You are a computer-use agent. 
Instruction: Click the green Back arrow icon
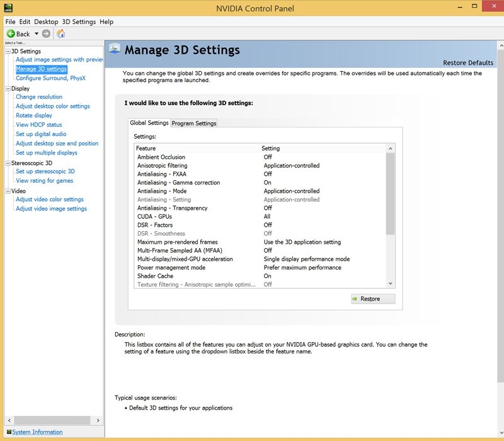(x=11, y=34)
